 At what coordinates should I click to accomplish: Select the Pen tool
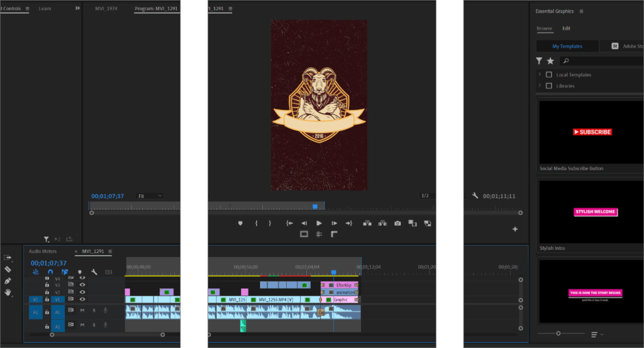tap(8, 281)
